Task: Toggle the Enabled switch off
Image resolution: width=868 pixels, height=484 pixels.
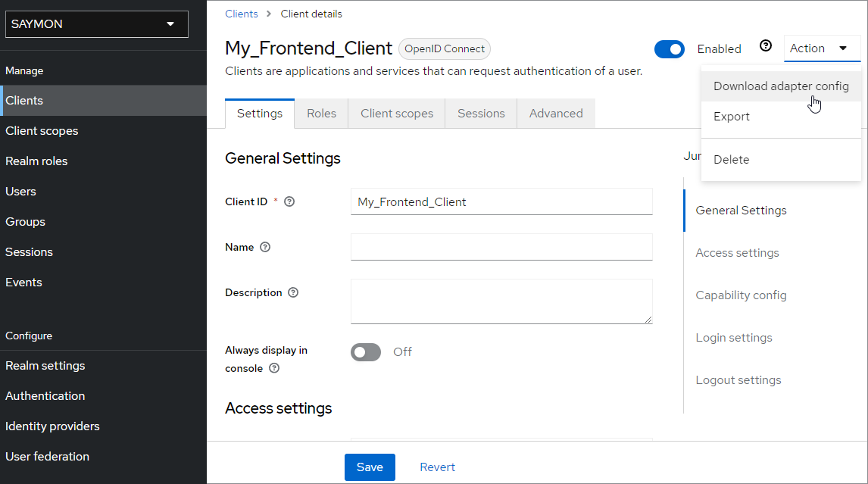Action: 670,49
